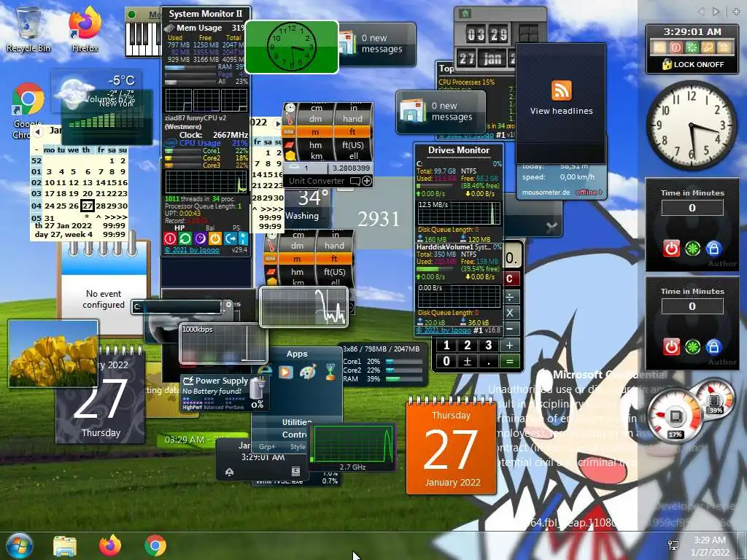Click the plus key on the calculator gadget
The image size is (747, 560).
(x=509, y=345)
